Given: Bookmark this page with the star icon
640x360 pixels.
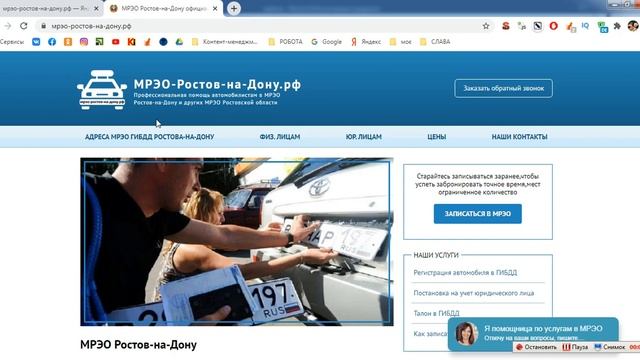Looking at the screenshot, I should coord(486,26).
